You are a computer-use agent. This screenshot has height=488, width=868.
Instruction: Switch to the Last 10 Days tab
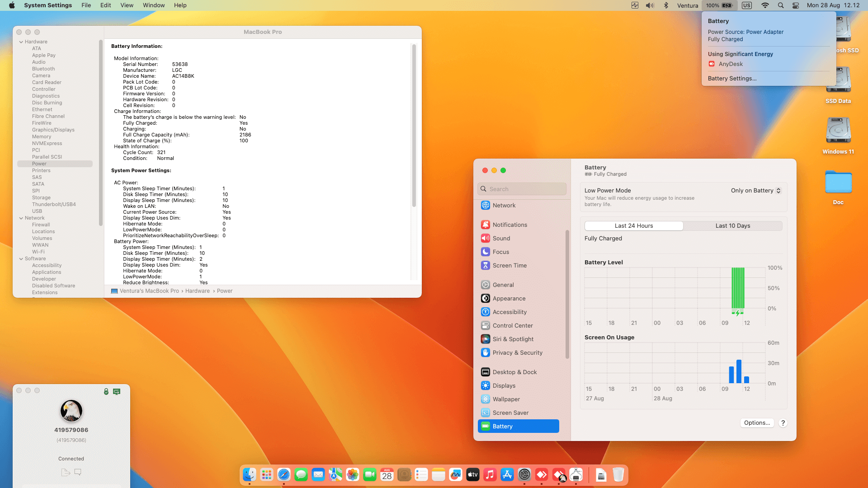point(733,225)
